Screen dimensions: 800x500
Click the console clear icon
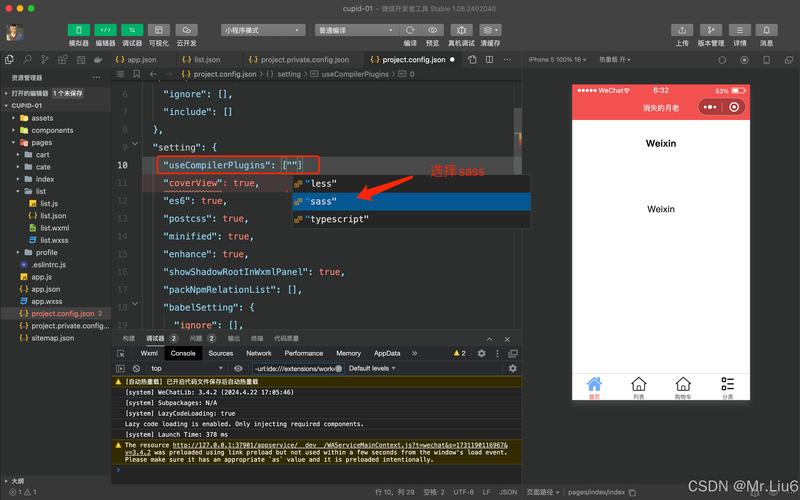point(136,368)
